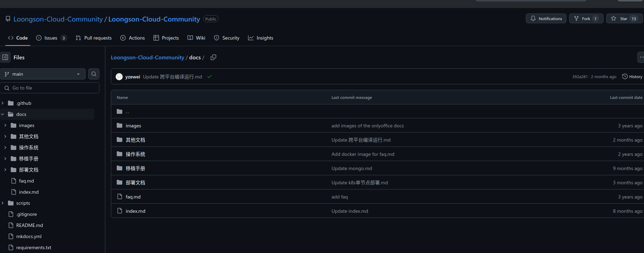The width and height of the screenshot is (644, 253).
Task: Click the 移植手册 folder icon in file table
Action: click(x=120, y=168)
